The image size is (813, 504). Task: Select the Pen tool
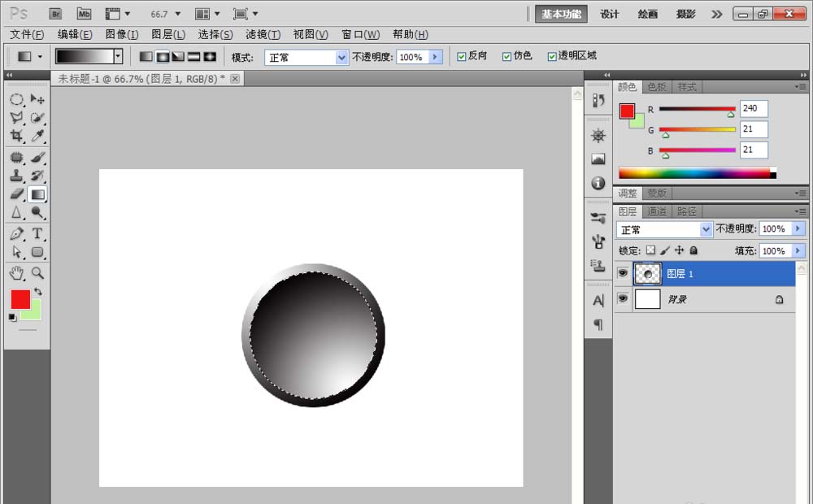[x=16, y=234]
